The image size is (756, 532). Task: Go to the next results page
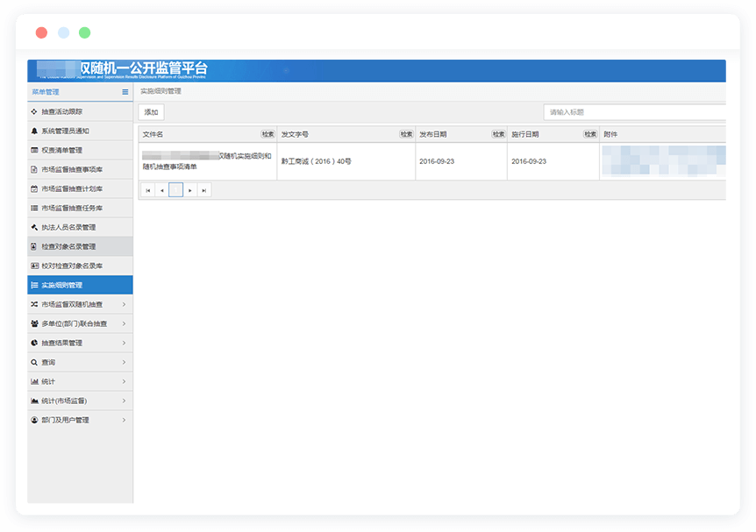[x=190, y=190]
